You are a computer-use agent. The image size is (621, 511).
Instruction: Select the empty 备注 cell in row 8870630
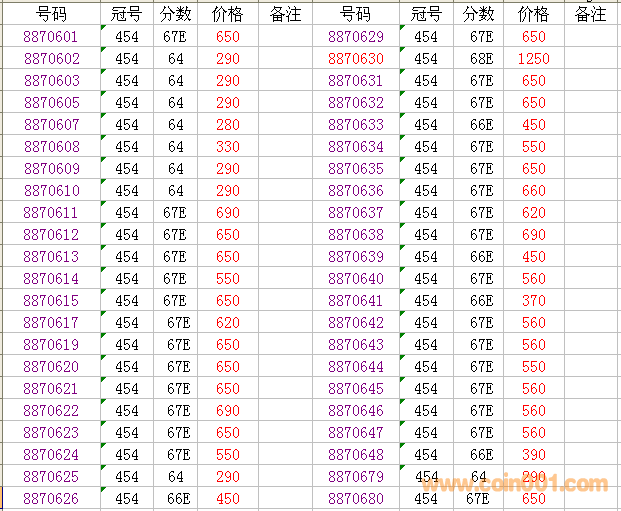[590, 59]
